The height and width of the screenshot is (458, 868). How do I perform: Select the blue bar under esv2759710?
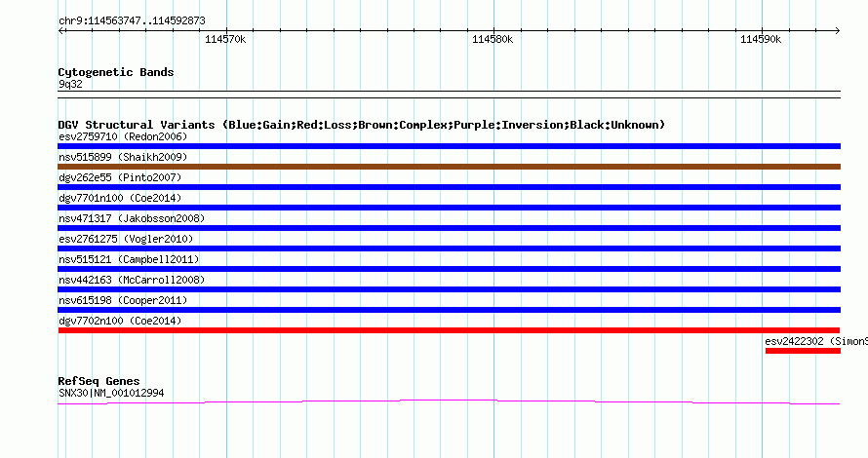point(449,146)
